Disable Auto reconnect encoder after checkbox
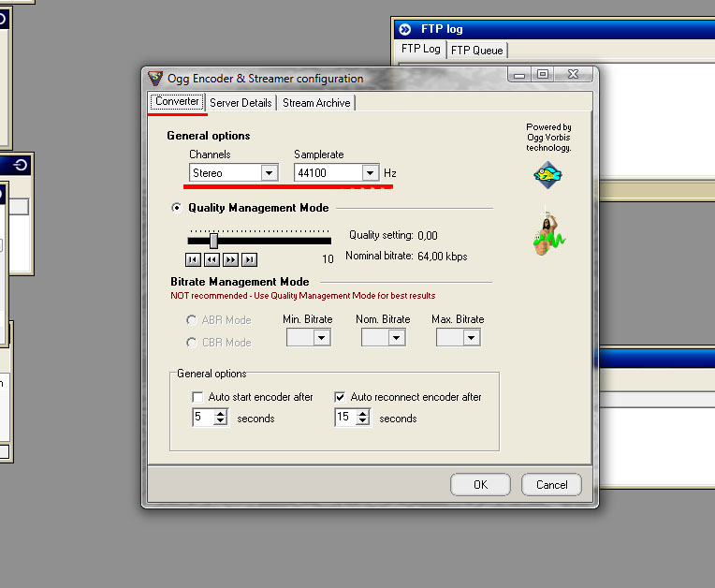The width and height of the screenshot is (715, 588). point(340,397)
